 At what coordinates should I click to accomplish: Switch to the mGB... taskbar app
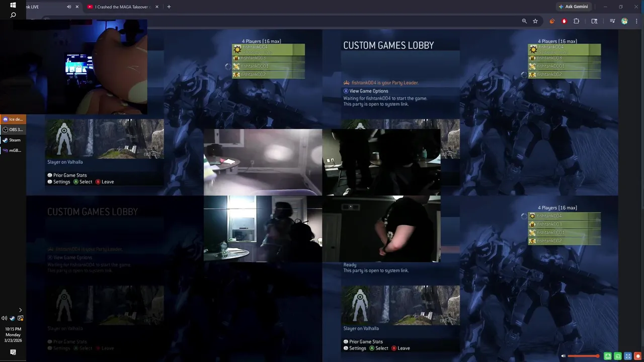(13, 150)
